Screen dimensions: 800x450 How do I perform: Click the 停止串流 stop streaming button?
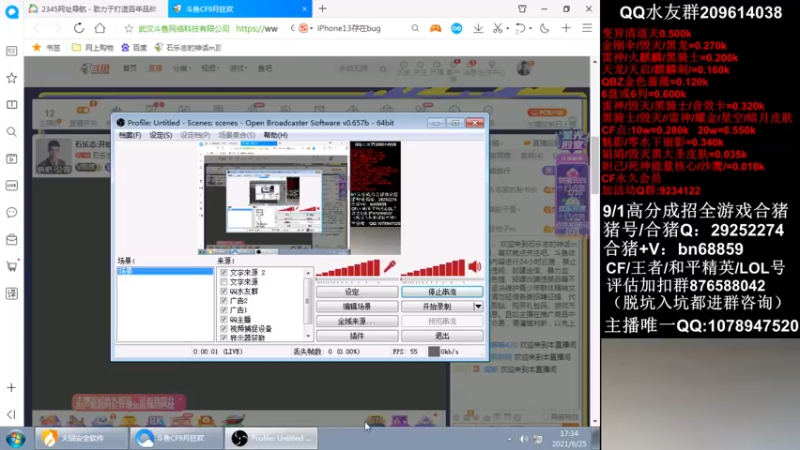[442, 292]
